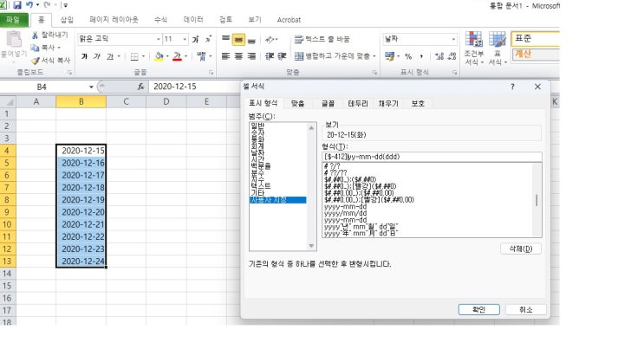Select 계산 cell style

(x=535, y=55)
